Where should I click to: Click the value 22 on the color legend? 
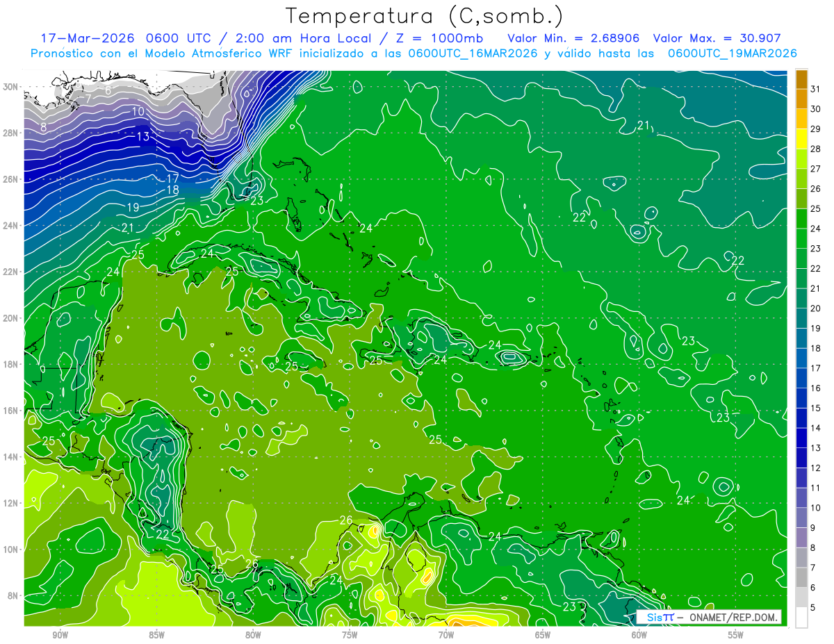click(x=816, y=269)
